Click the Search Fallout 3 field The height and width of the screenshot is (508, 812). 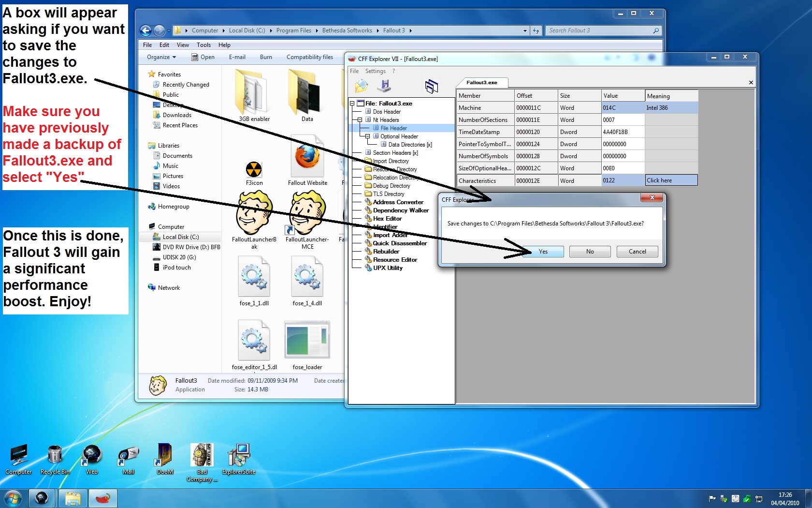(599, 30)
